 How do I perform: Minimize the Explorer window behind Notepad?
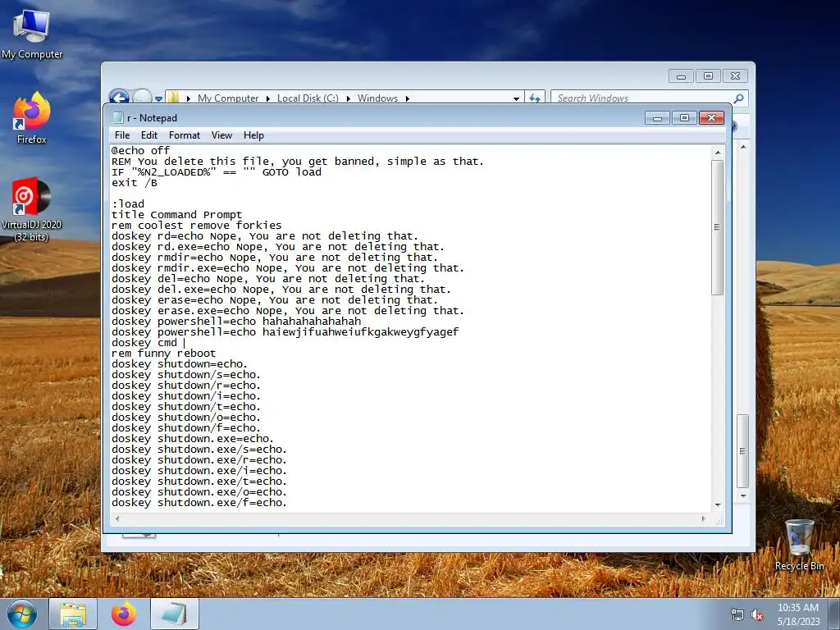(x=681, y=76)
